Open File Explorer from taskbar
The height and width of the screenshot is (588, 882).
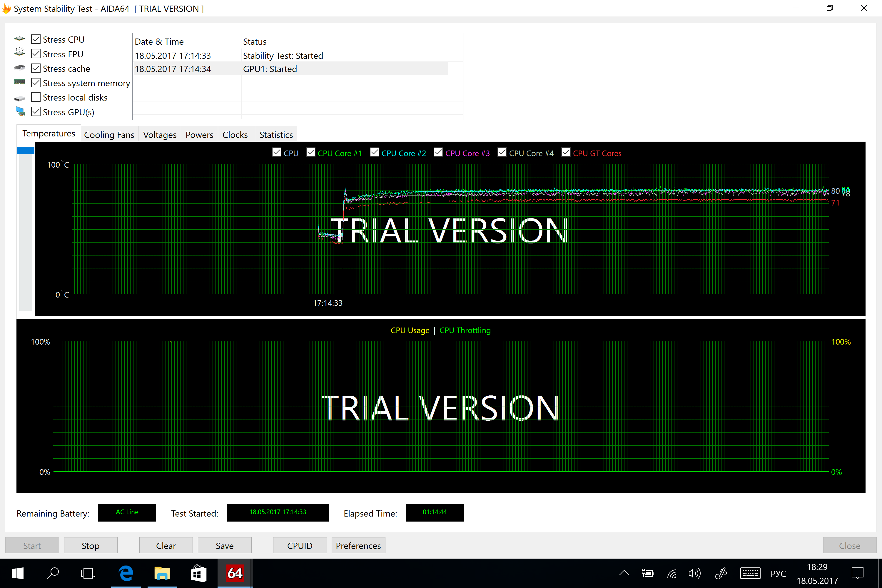click(x=162, y=573)
